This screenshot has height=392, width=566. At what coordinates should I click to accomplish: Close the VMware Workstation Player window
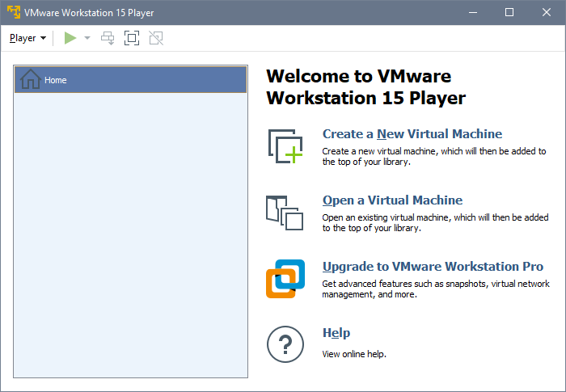click(x=547, y=12)
